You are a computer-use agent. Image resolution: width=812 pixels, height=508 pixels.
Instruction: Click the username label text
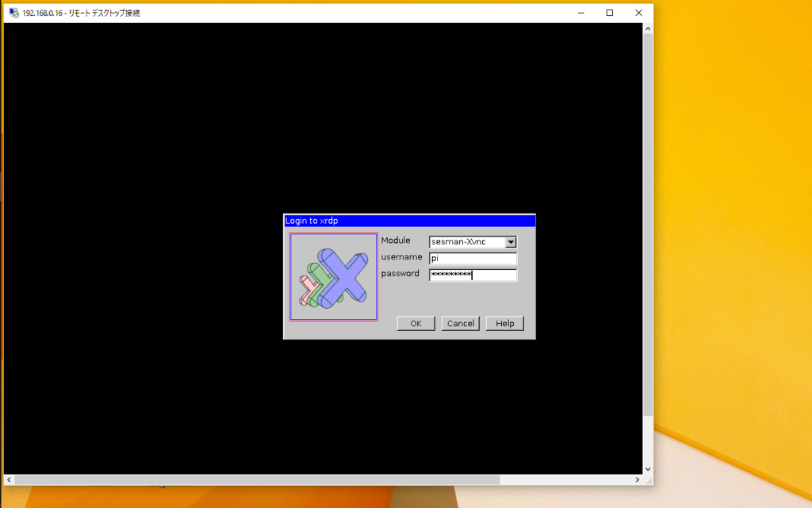[401, 257]
